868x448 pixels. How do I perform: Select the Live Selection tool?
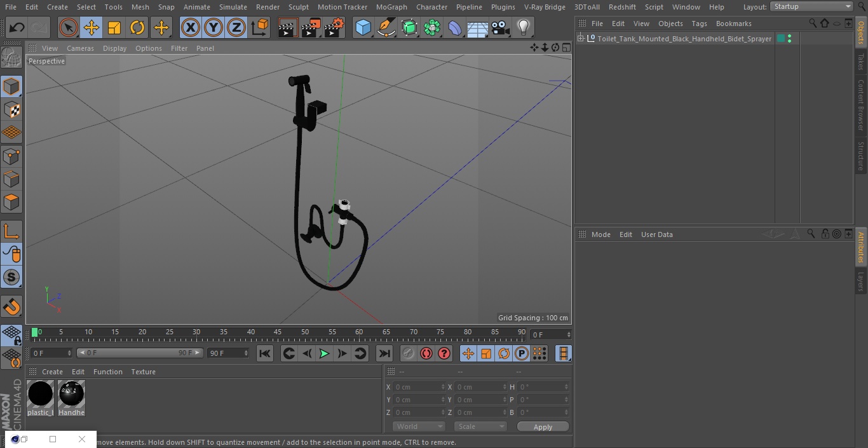coord(68,27)
